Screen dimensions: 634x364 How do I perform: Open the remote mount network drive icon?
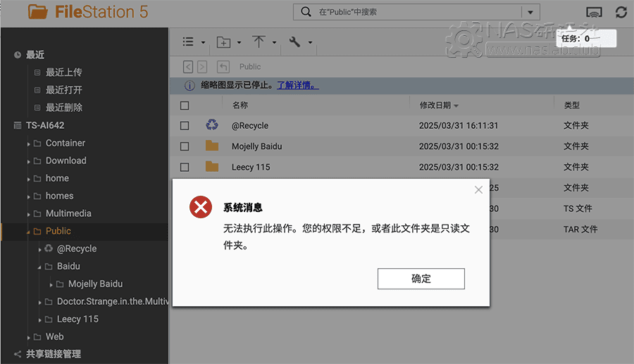pos(594,13)
